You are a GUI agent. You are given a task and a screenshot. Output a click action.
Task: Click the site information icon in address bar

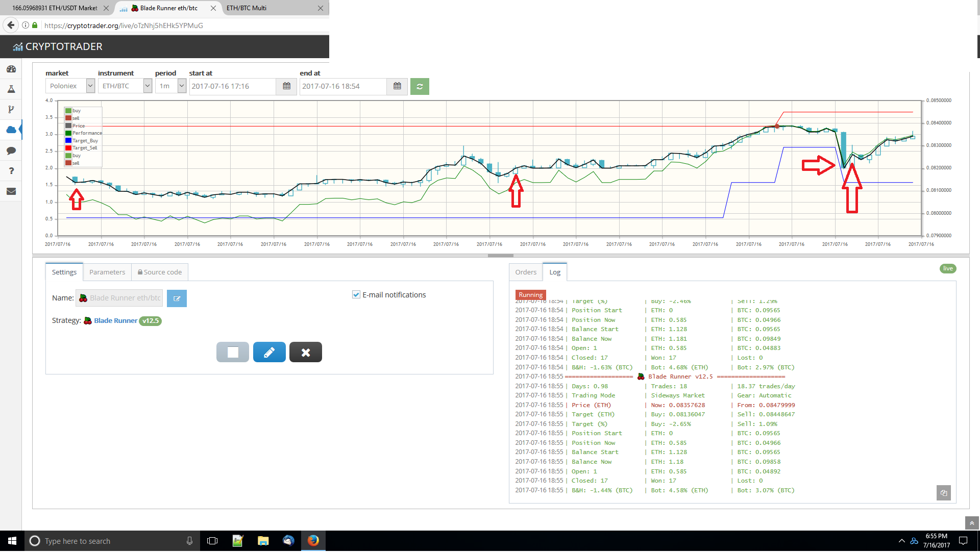coord(26,25)
